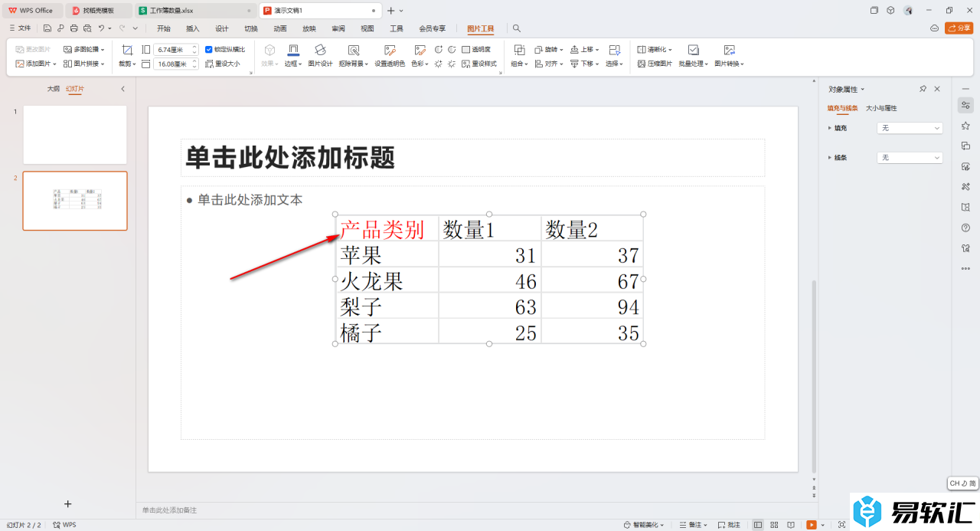Image resolution: width=980 pixels, height=531 pixels.
Task: Click the Notes button in status bar
Action: [x=692, y=525]
